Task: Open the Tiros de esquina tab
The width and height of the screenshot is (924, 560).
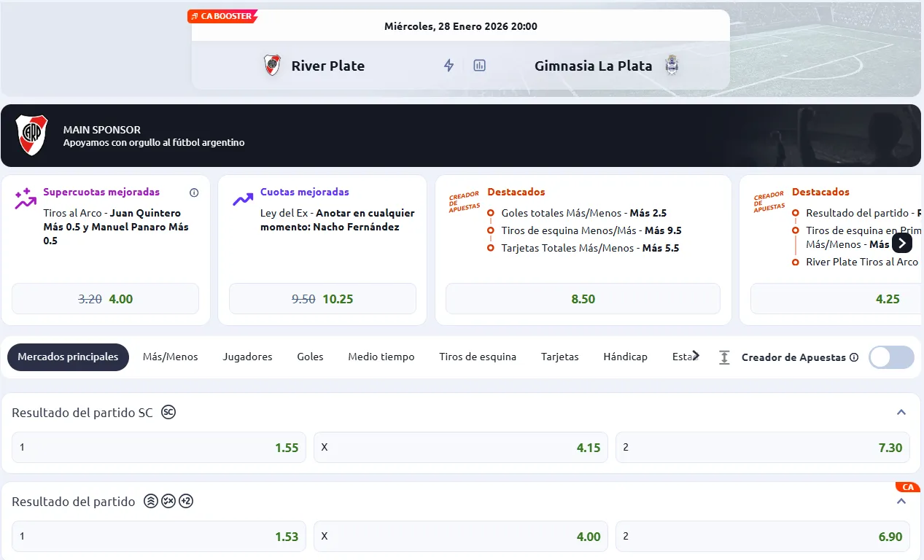Action: [478, 357]
